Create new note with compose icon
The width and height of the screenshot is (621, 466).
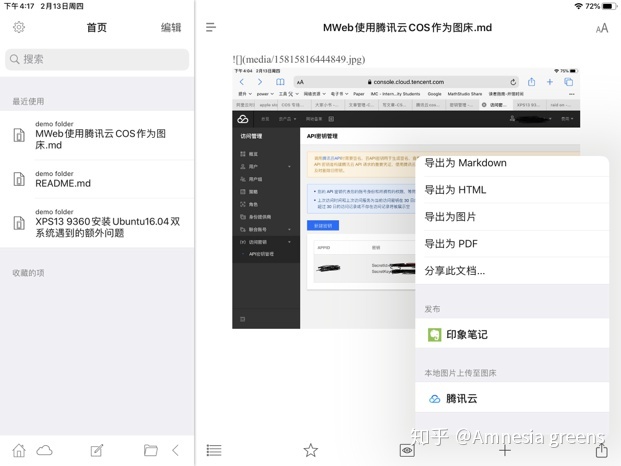[97, 450]
